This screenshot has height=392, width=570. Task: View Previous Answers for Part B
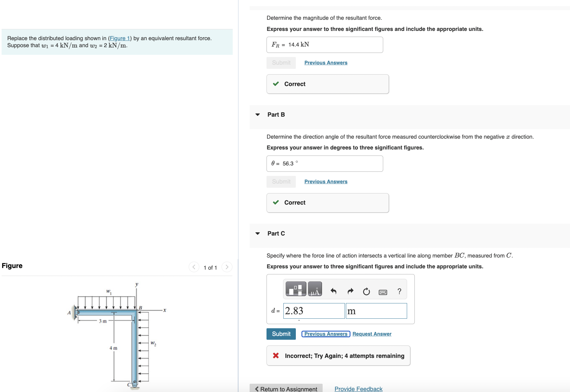coord(326,182)
